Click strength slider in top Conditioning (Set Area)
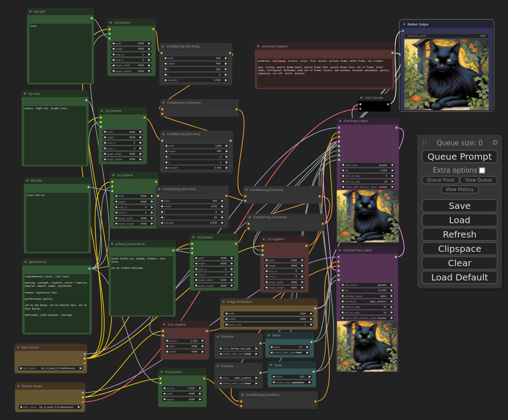 click(195, 80)
